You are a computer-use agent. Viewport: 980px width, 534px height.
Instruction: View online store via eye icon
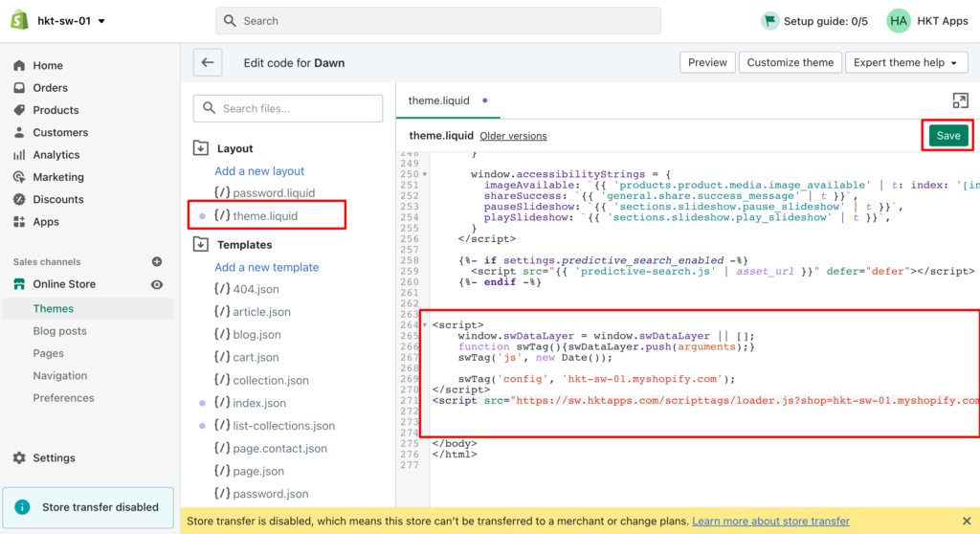(x=157, y=284)
